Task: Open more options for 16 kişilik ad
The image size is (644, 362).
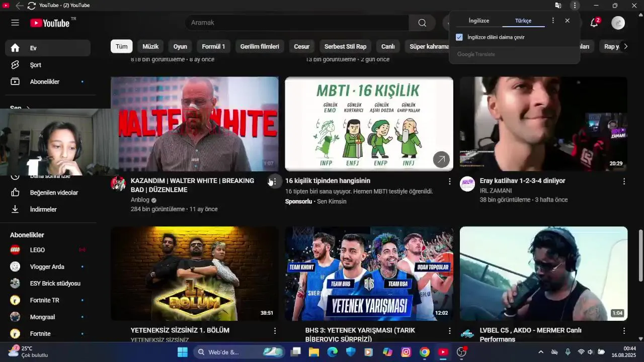Action: coord(449,181)
